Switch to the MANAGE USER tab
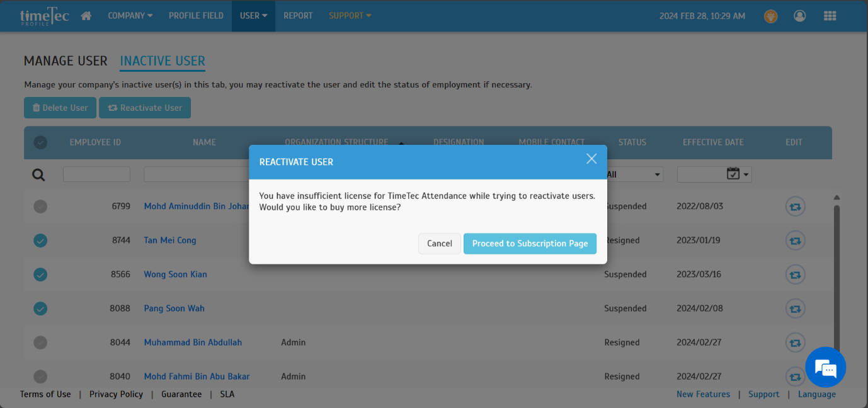 (x=66, y=61)
